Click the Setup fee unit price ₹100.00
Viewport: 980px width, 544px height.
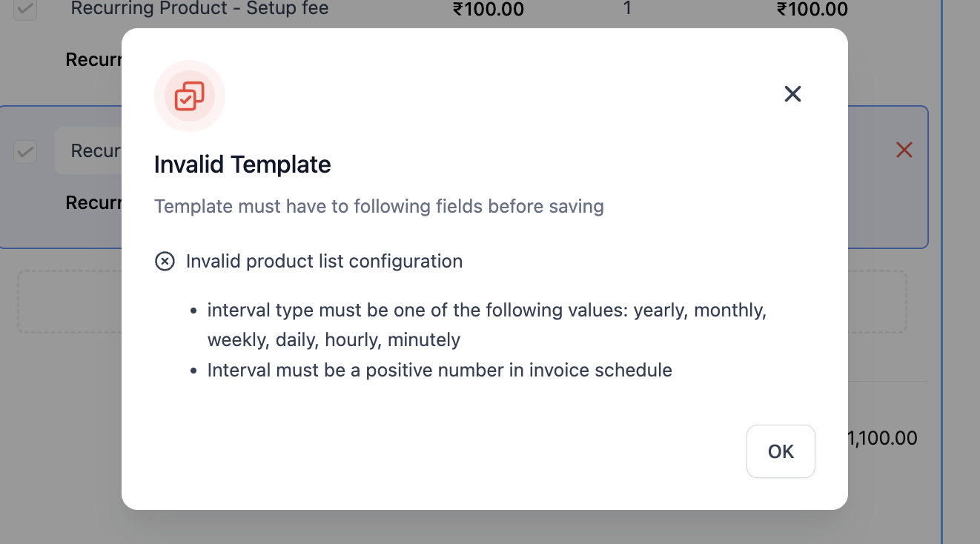[488, 10]
